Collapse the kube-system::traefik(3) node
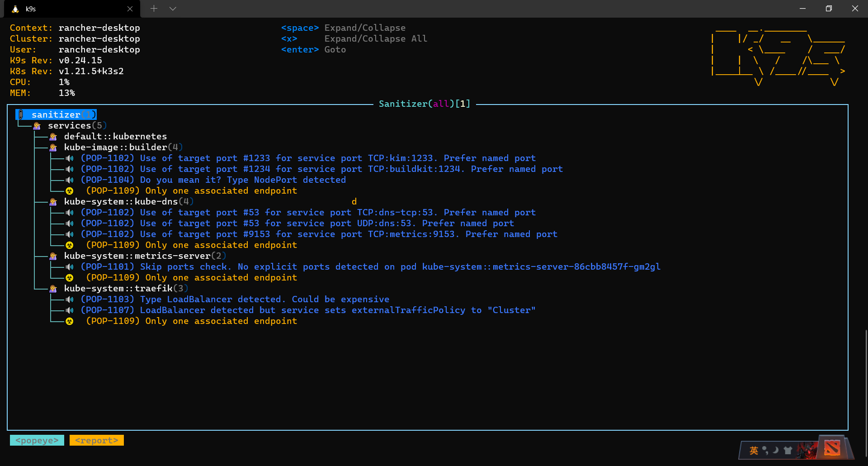 126,288
